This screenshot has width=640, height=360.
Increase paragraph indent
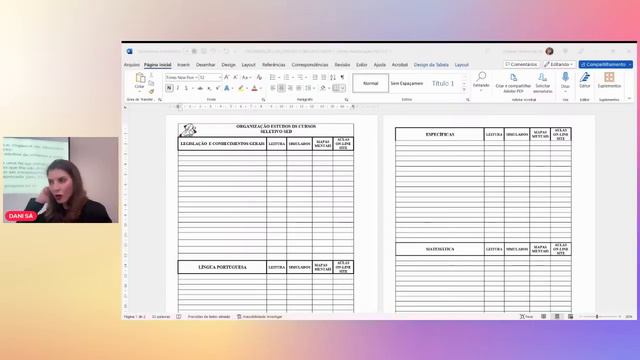pyautogui.click(x=324, y=77)
